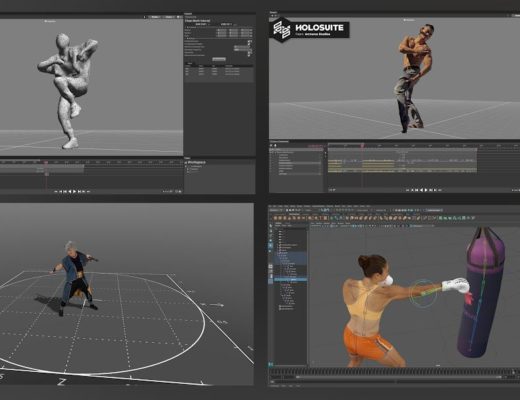The width and height of the screenshot is (520, 400).
Task: Click green shelf icon at right of Maya shelf
Action: pos(441,218)
